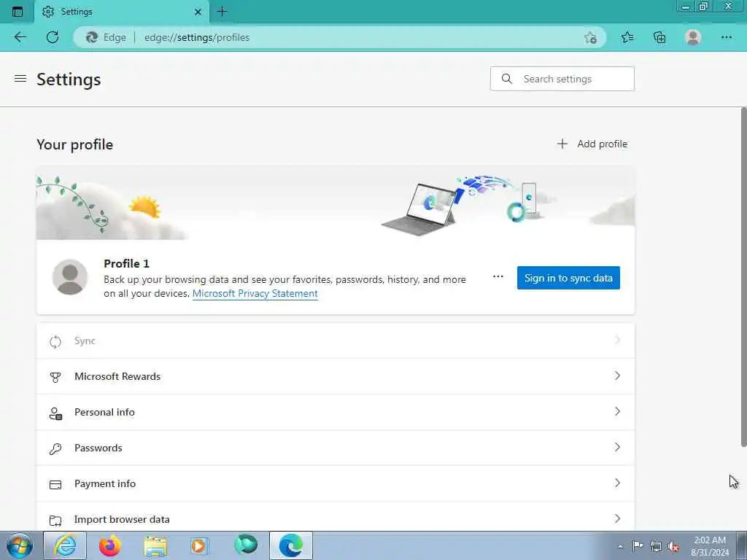Expand Personal info chevron
The image size is (747, 560).
617,411
